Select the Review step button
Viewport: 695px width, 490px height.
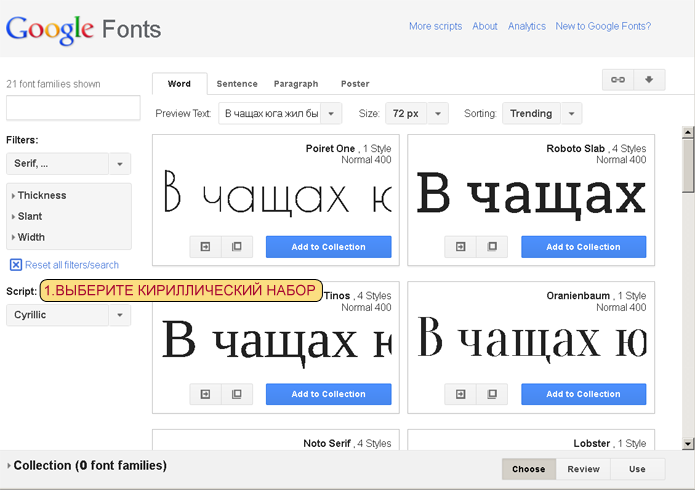point(583,469)
